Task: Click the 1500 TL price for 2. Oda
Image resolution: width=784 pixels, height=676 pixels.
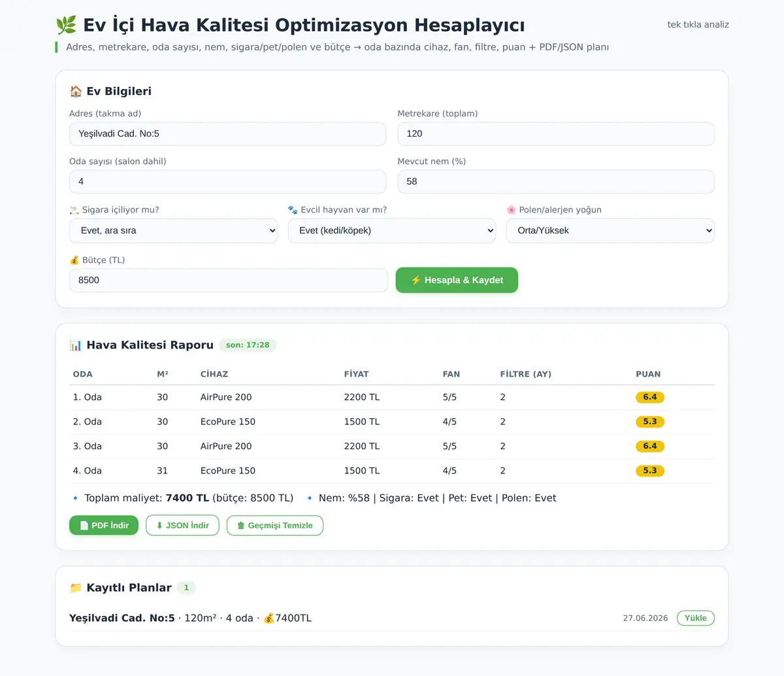Action: tap(362, 422)
